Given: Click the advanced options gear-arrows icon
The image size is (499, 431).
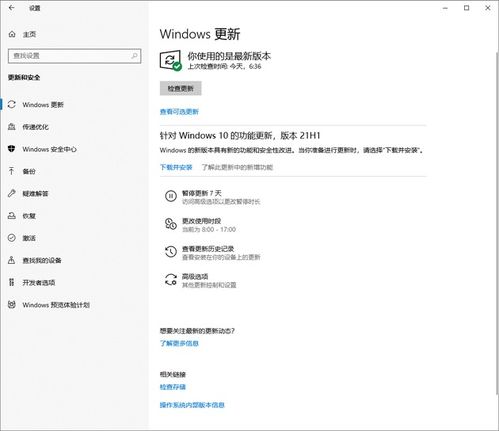Looking at the screenshot, I should 171,280.
